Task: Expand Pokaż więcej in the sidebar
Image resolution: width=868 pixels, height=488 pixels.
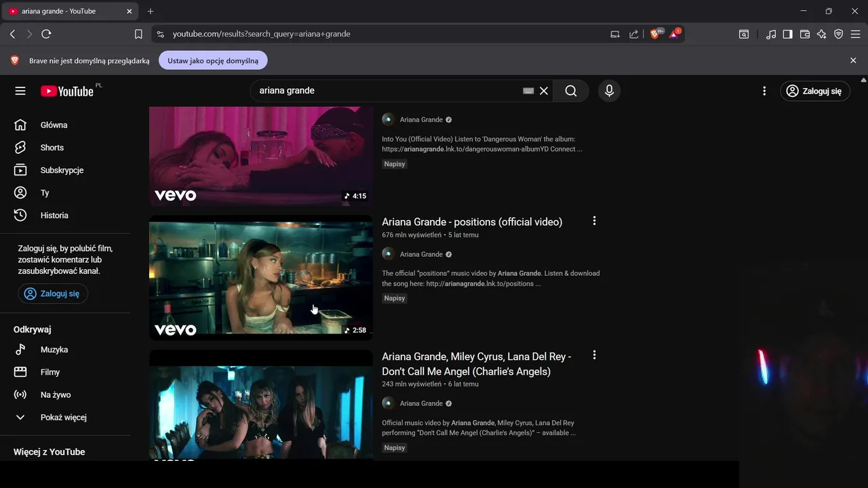Action: (65, 418)
